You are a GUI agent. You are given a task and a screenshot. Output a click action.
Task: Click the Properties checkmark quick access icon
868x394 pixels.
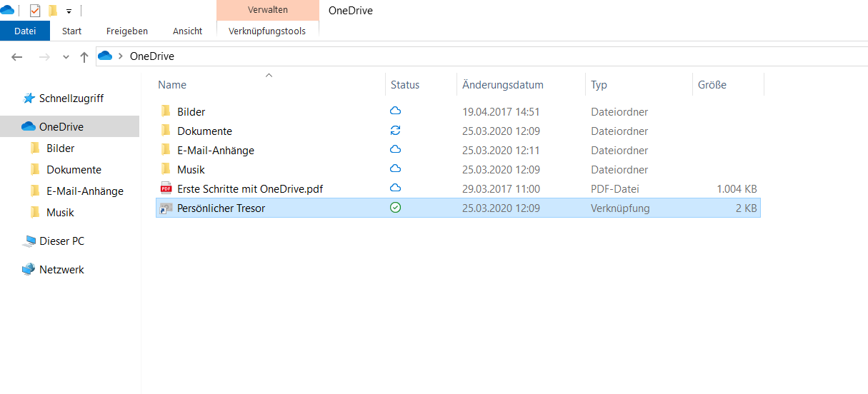[35, 11]
